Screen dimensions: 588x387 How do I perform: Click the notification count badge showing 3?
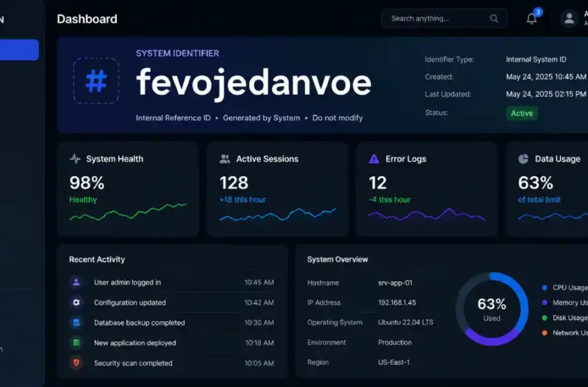coord(538,12)
